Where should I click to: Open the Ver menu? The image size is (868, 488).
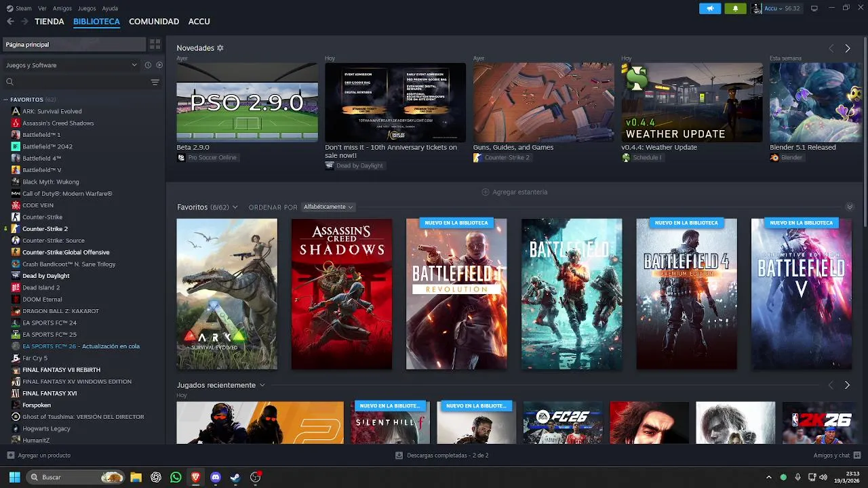coord(43,8)
